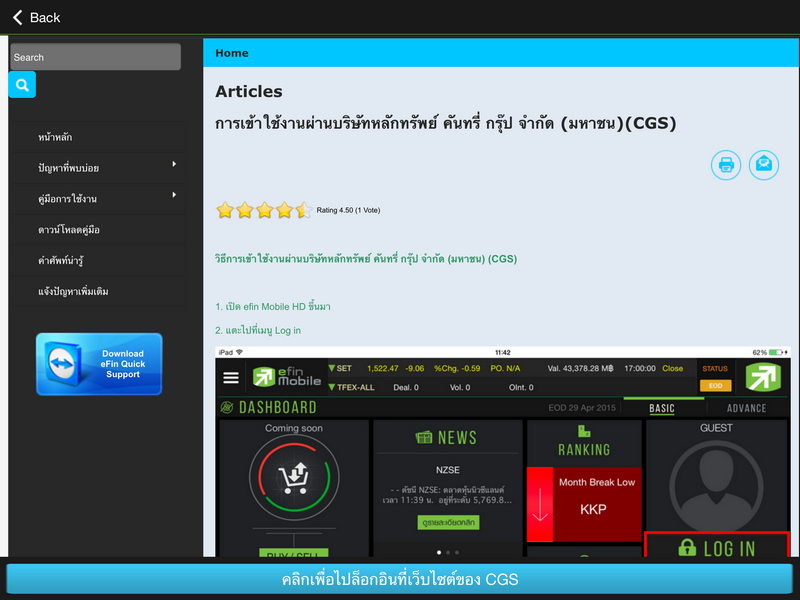Image resolution: width=800 pixels, height=600 pixels.
Task: Click the article title mentioning (CGS)
Action: [x=445, y=123]
